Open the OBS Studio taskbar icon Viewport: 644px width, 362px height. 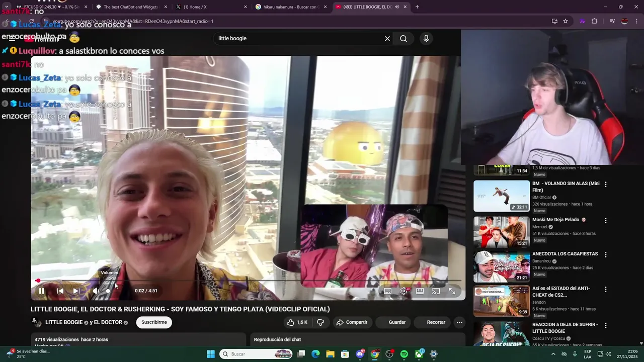(389, 354)
